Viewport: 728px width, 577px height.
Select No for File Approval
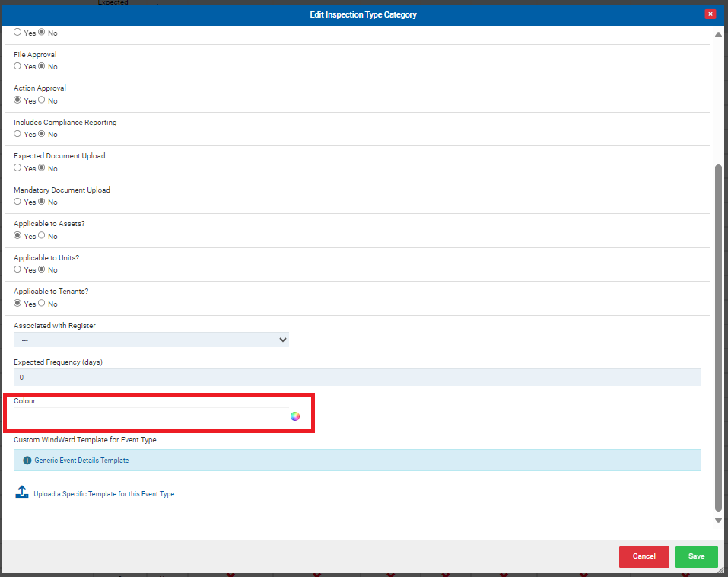point(42,66)
